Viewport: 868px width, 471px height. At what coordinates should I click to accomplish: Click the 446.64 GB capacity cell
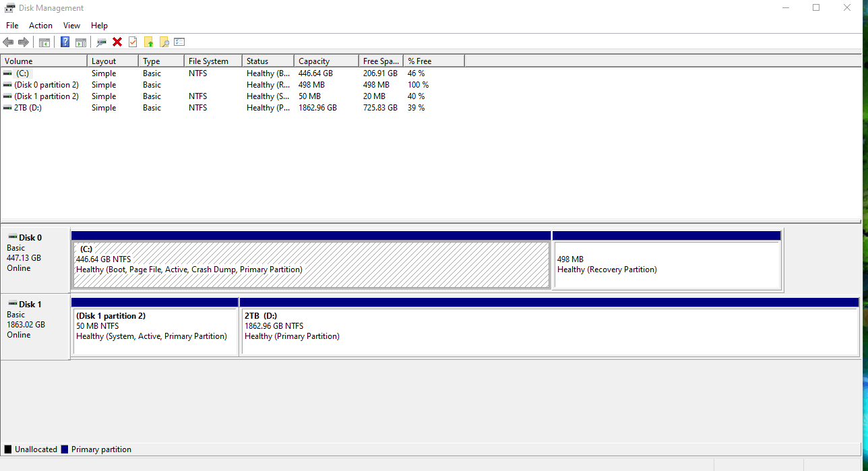click(315, 73)
